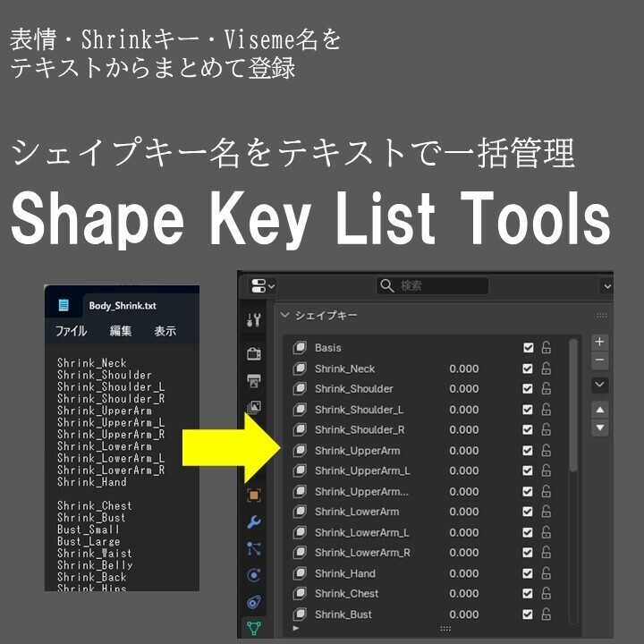This screenshot has width=644, height=644.
Task: Collapse the シェイプキー panel
Action: coord(284,316)
